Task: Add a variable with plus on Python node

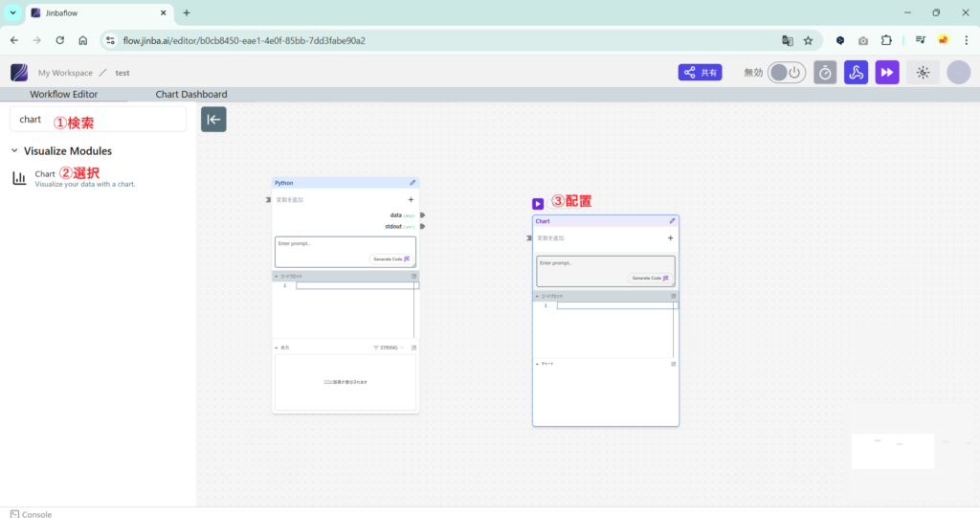Action: pyautogui.click(x=411, y=200)
